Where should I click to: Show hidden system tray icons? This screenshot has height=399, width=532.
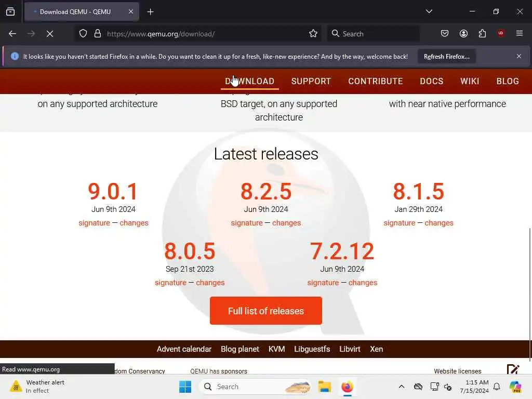[x=402, y=387]
